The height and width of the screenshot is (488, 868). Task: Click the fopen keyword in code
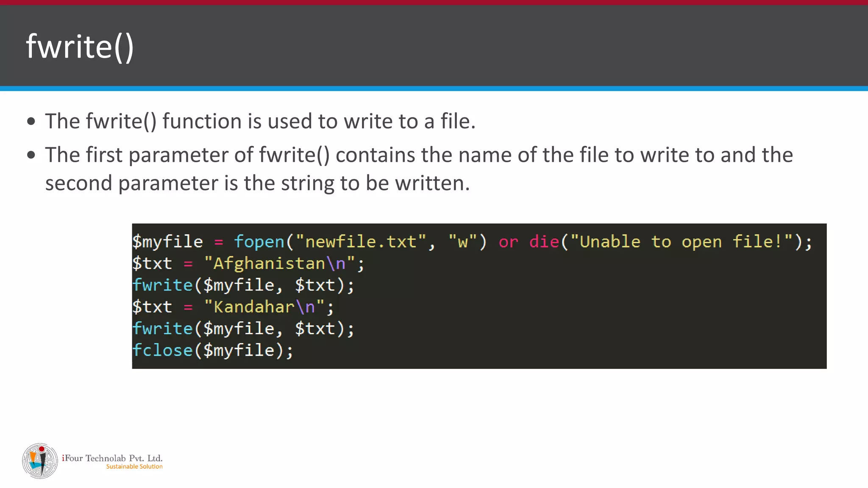[x=259, y=242]
